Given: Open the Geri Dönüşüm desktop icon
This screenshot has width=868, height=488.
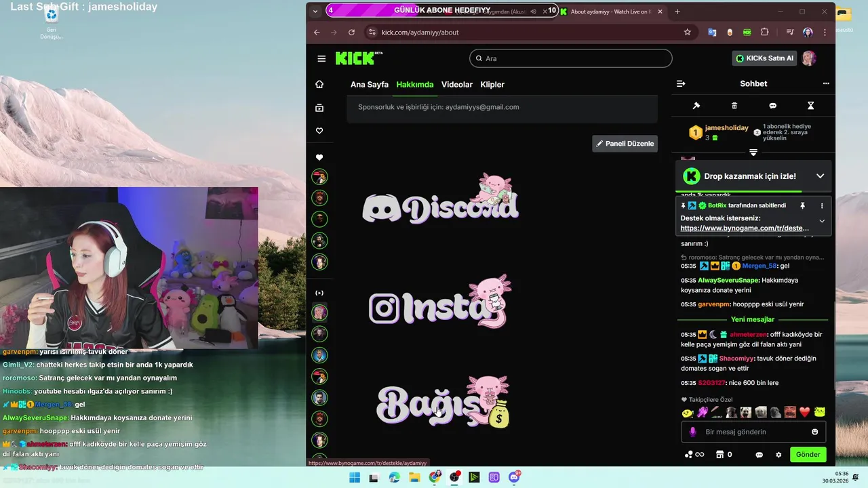Looking at the screenshot, I should point(52,23).
